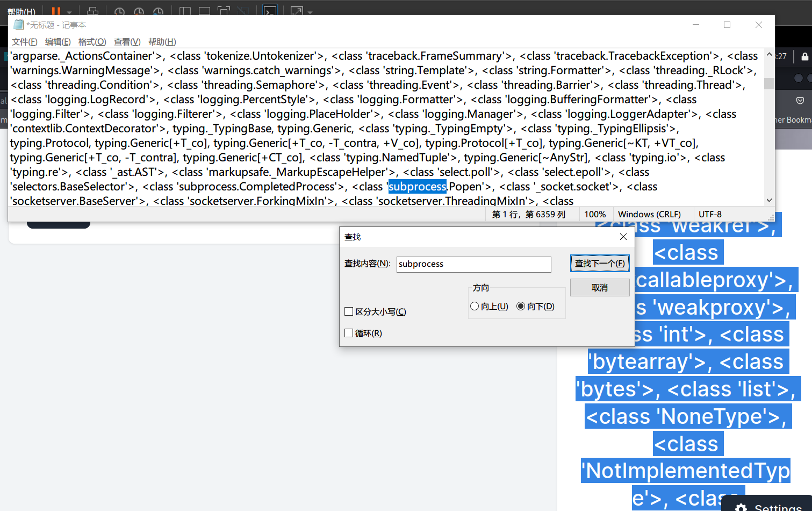Toggle 区分大小写(C) checkbox
The width and height of the screenshot is (812, 511).
tap(349, 311)
